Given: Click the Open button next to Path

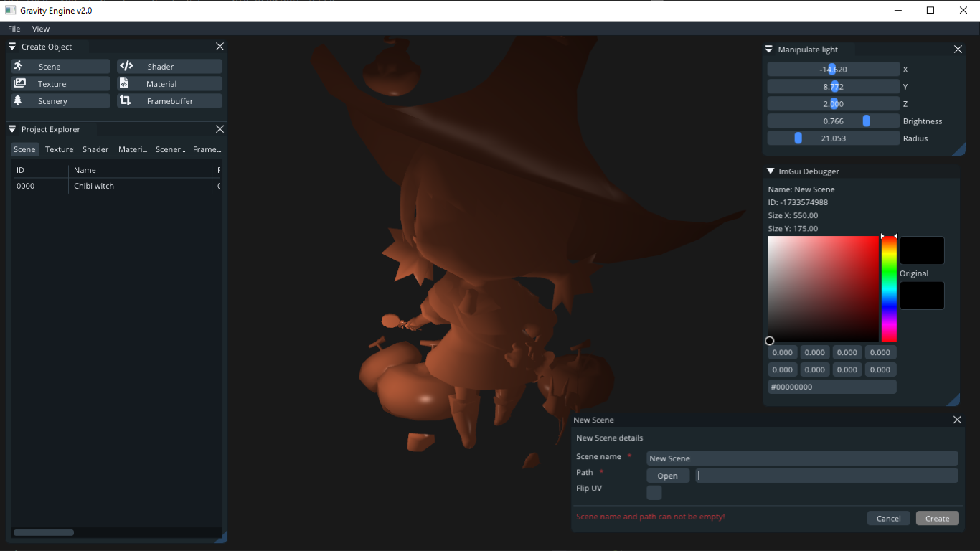Looking at the screenshot, I should tap(667, 476).
